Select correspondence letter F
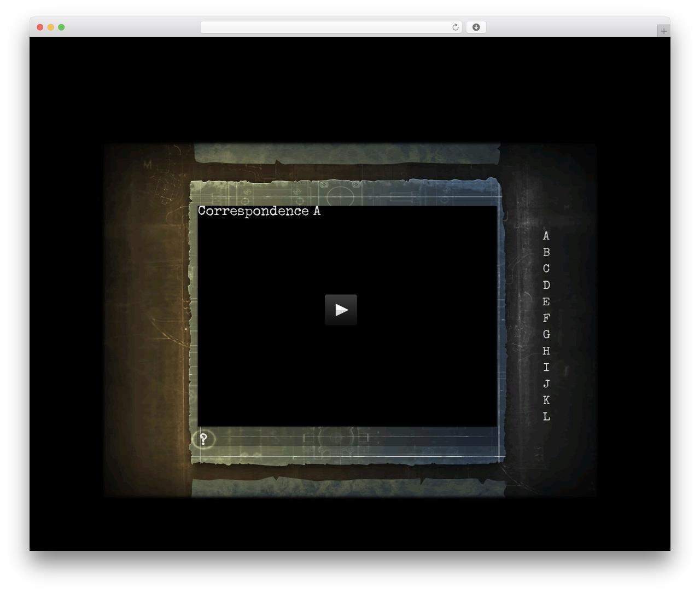Viewport: 700px width, 593px height. (x=546, y=318)
